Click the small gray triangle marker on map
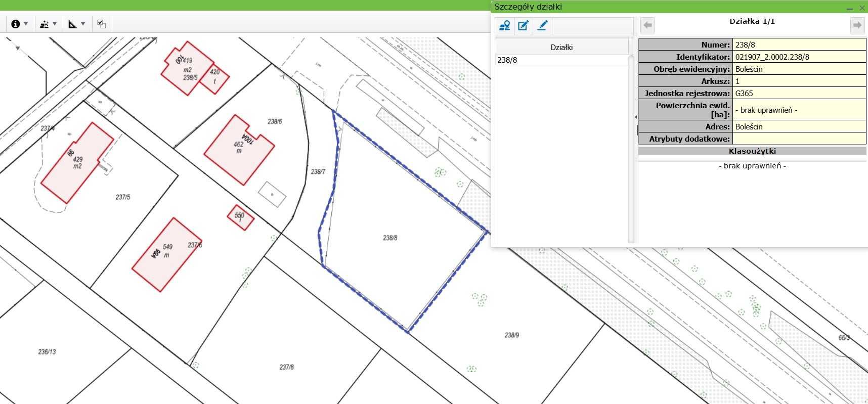The image size is (868, 404). pyautogui.click(x=18, y=49)
